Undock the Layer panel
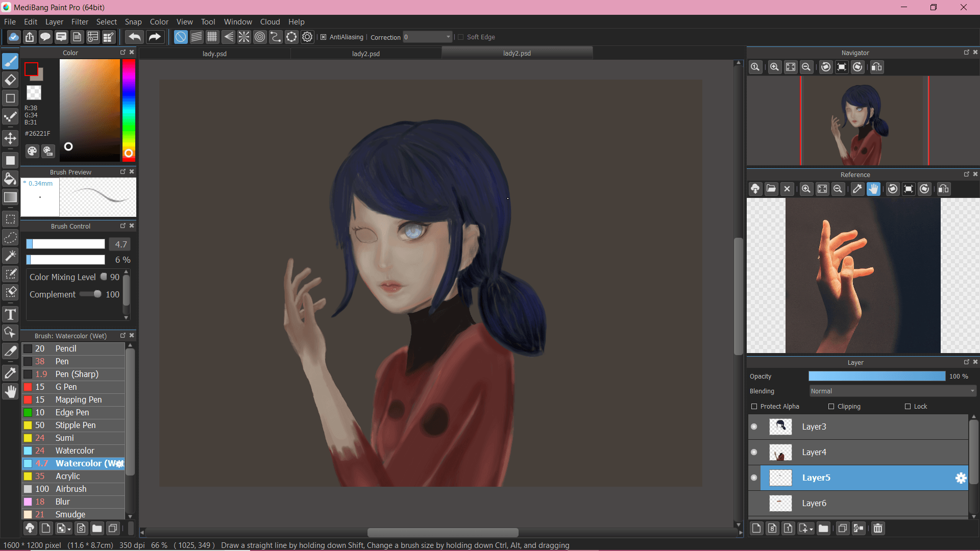The width and height of the screenshot is (980, 551). click(966, 362)
